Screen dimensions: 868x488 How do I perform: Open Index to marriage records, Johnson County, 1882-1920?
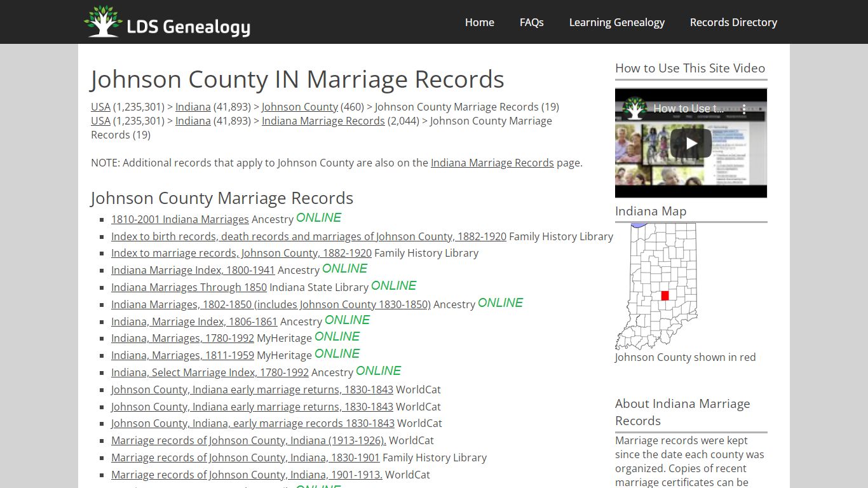coord(241,253)
